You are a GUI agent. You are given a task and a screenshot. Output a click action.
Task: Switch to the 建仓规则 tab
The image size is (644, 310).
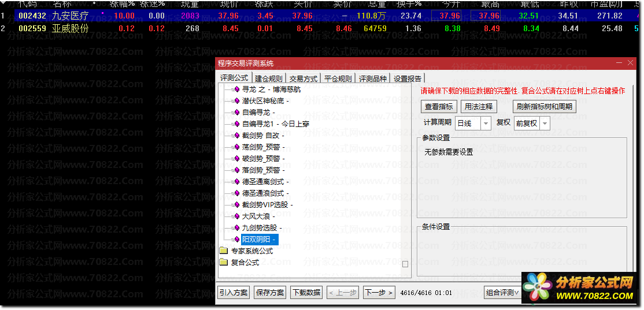269,79
